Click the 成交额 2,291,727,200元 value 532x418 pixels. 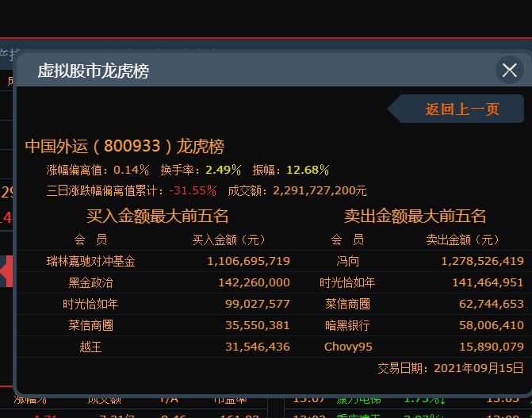[x=320, y=191]
